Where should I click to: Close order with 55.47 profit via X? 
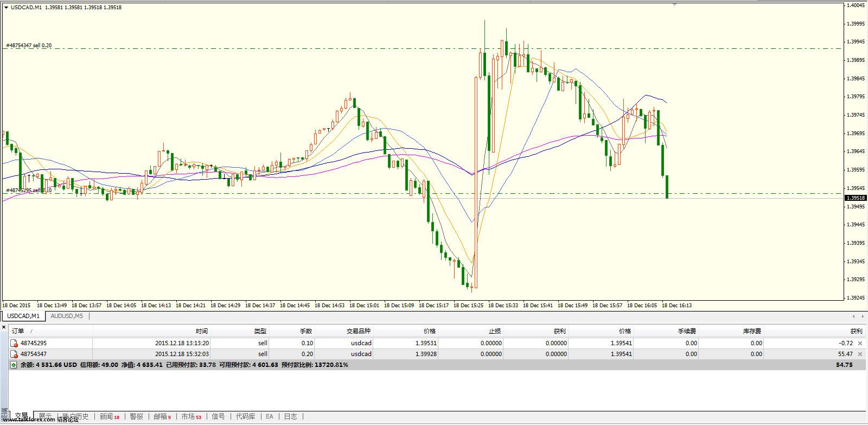[x=860, y=354]
